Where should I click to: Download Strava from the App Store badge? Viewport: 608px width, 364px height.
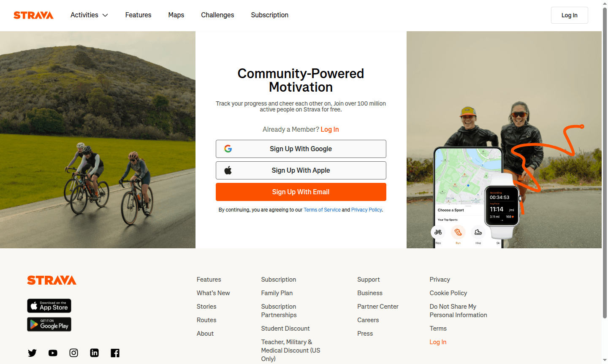pyautogui.click(x=49, y=305)
